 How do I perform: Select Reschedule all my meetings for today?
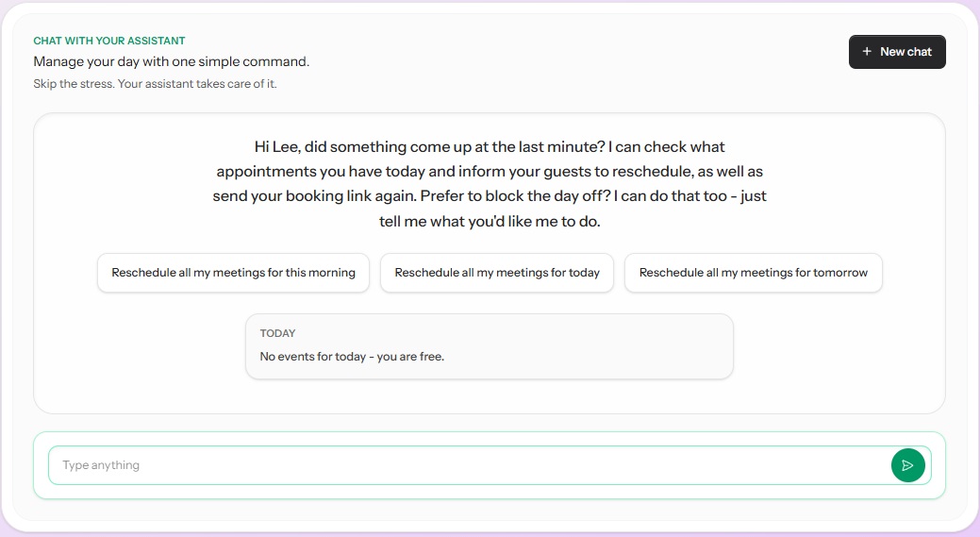pyautogui.click(x=497, y=273)
